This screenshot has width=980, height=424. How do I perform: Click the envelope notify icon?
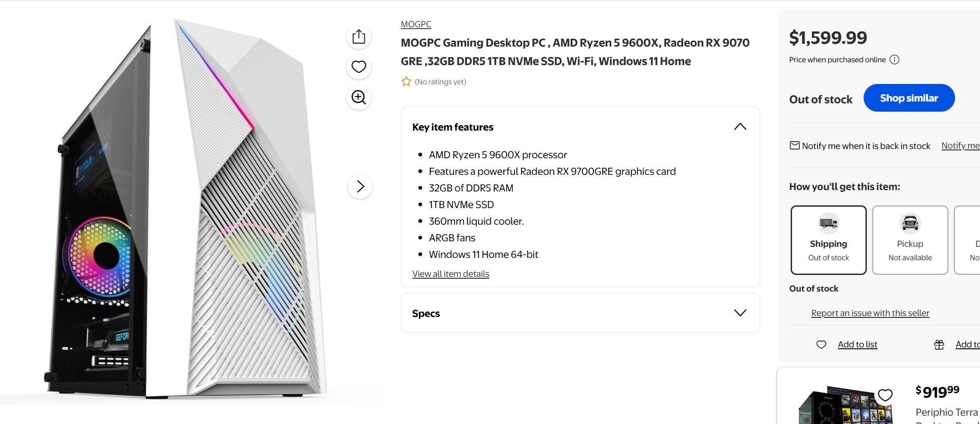(794, 146)
